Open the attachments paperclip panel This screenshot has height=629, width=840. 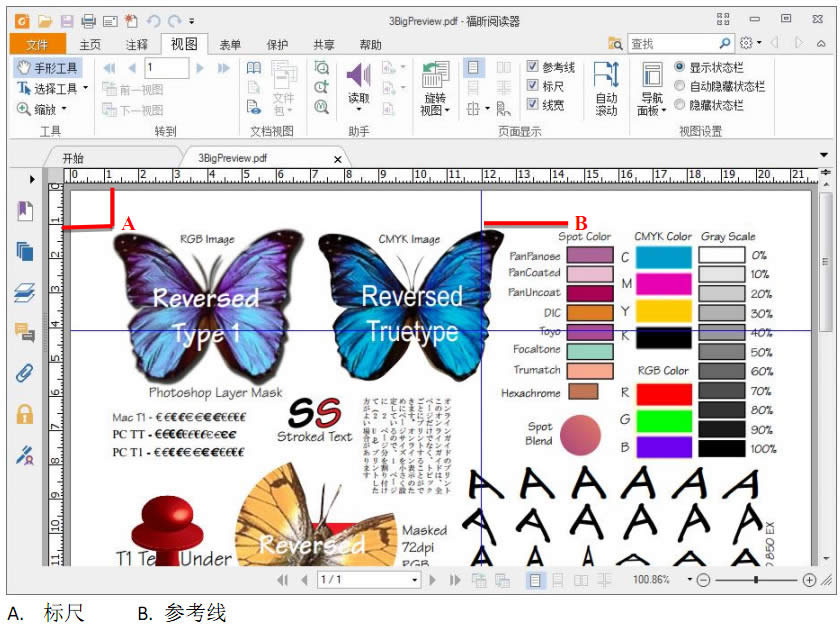click(25, 373)
